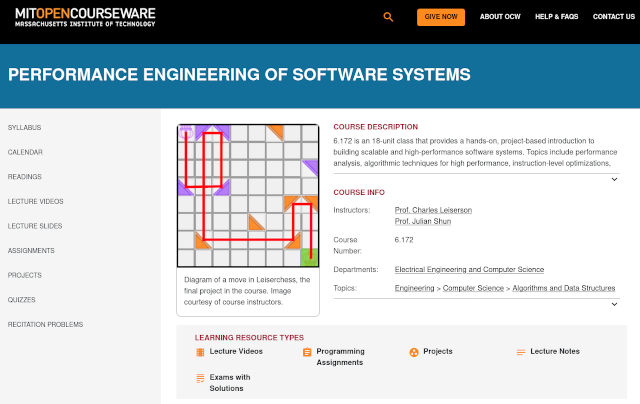This screenshot has width=640, height=404.
Task: Click the Performance Engineering of Software Systems title
Action: pyautogui.click(x=239, y=75)
